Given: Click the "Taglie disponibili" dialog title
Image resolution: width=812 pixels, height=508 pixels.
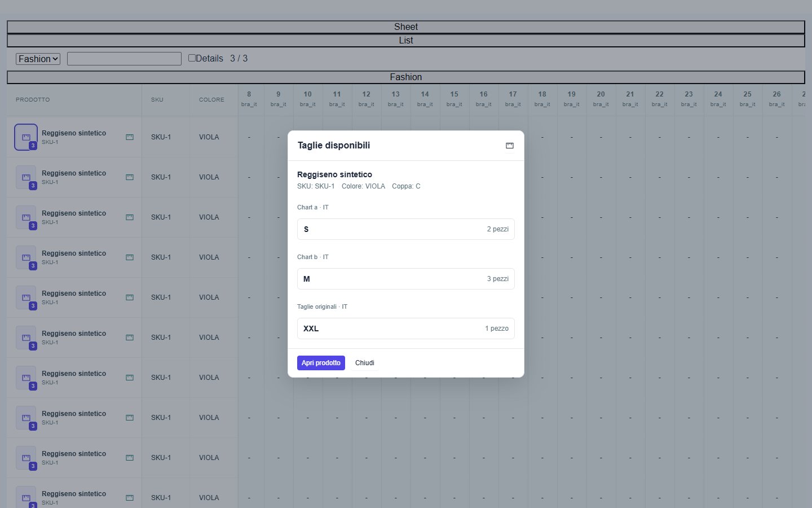Looking at the screenshot, I should (x=334, y=146).
